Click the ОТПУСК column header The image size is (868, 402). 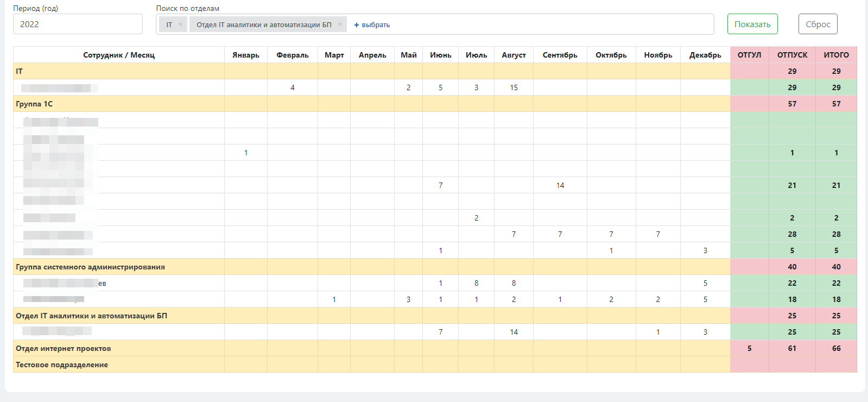point(792,55)
